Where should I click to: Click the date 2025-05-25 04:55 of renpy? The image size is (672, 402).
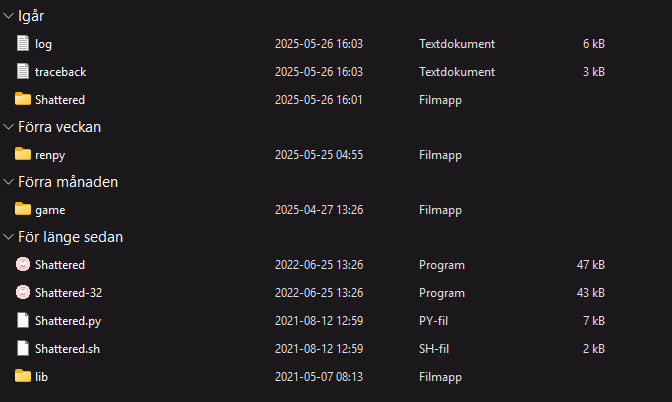point(319,155)
